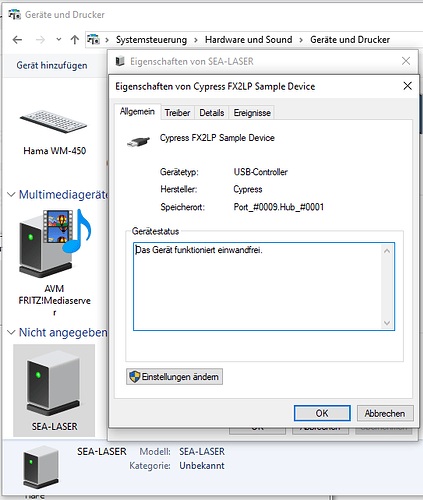This screenshot has height=500, width=423.
Task: Collapse the Nicht angegeben group
Action: tap(11, 332)
